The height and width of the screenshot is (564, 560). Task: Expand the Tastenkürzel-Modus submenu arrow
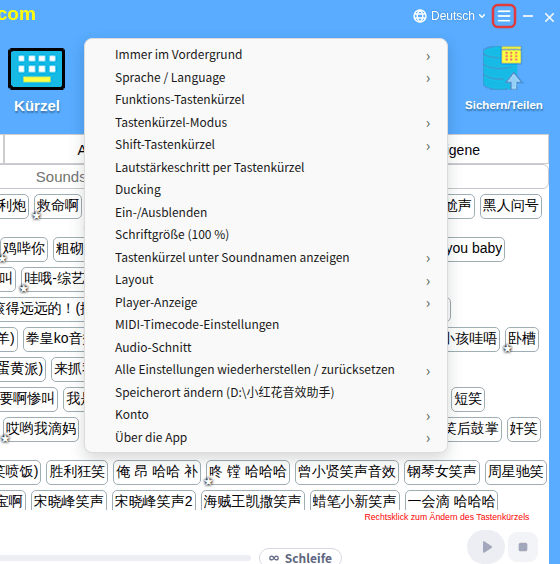[428, 124]
